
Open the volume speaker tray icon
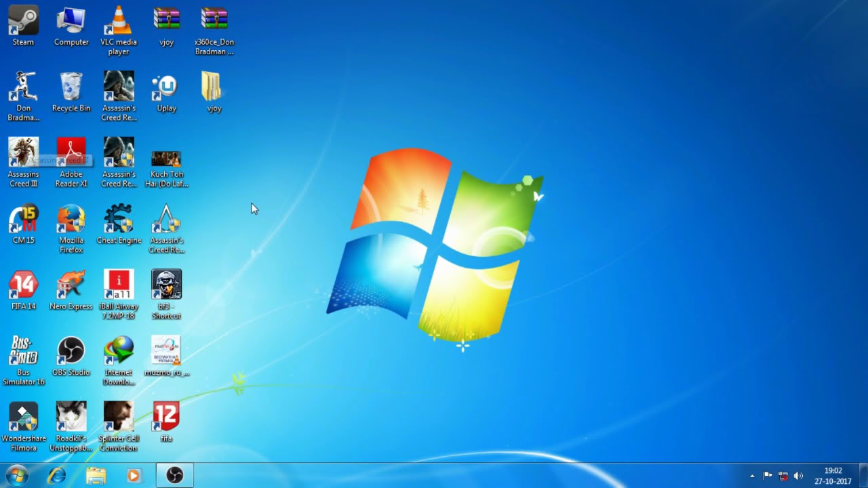pos(798,476)
